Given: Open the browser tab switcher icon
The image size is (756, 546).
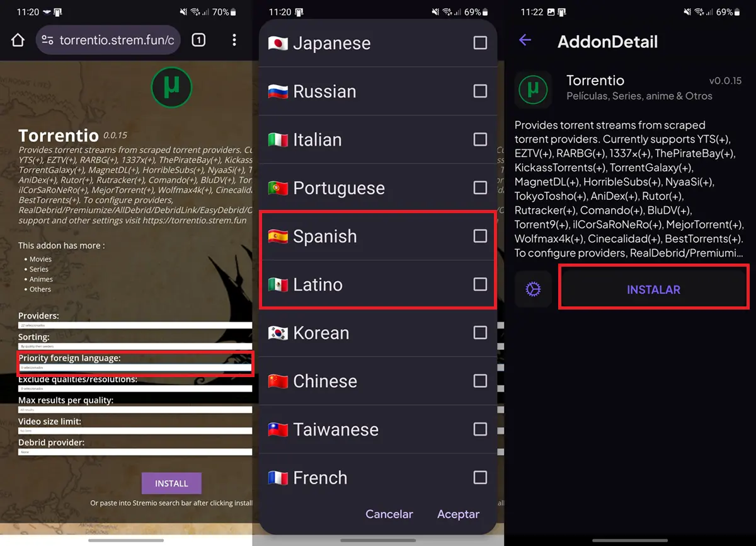Looking at the screenshot, I should click(198, 40).
